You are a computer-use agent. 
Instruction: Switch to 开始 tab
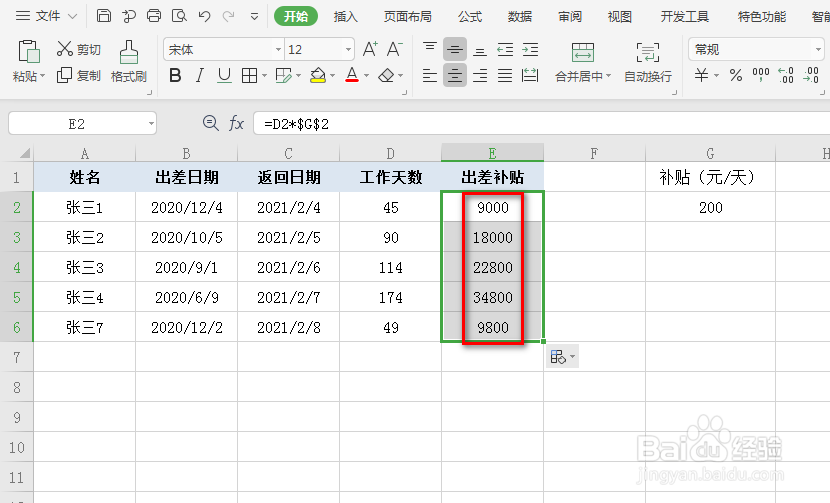click(x=295, y=16)
